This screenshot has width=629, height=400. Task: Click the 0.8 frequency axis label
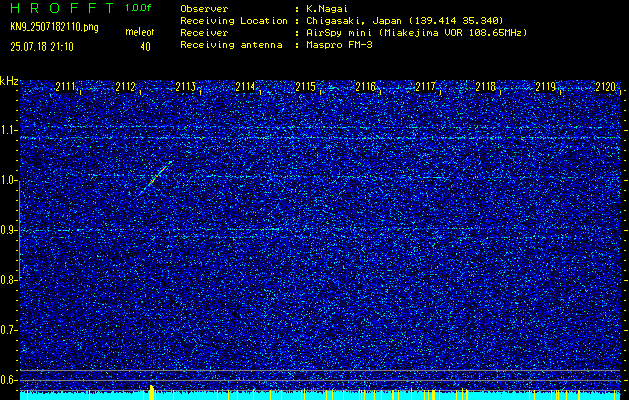[x=9, y=280]
